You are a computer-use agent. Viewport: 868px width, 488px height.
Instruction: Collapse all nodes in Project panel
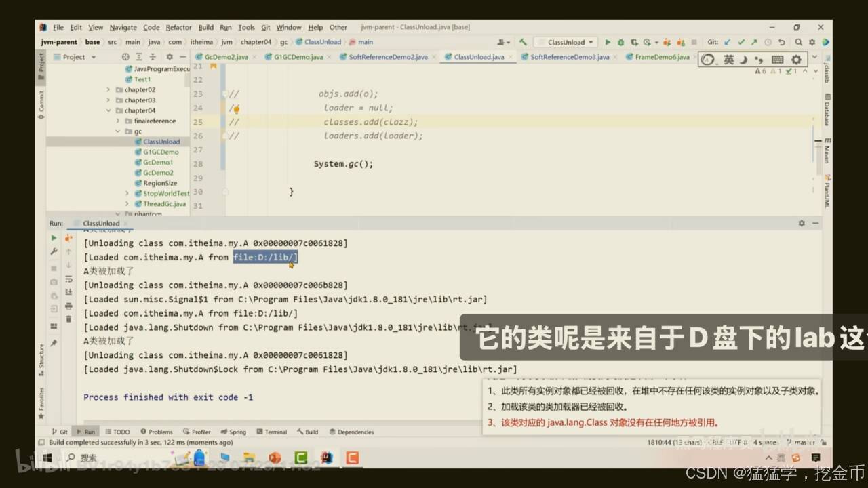154,57
